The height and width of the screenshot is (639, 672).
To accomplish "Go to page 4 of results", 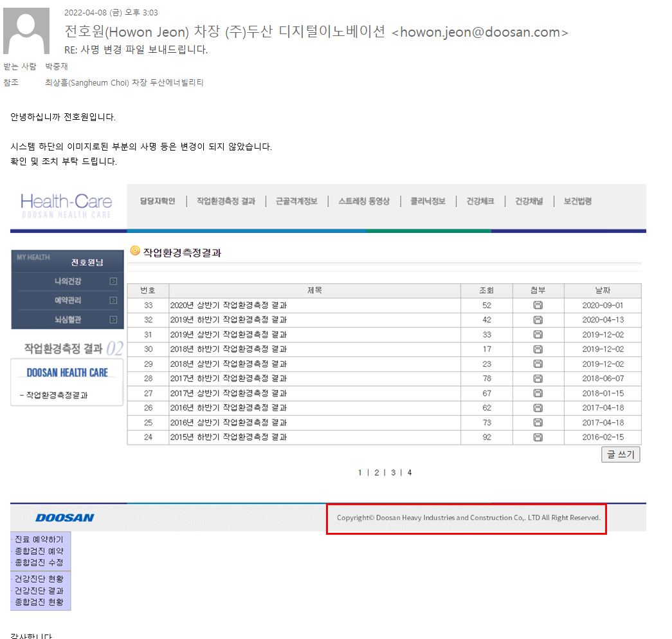I will (410, 472).
